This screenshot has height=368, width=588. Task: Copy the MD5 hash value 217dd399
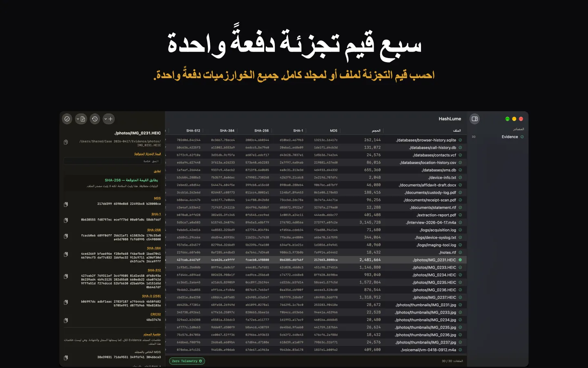point(66,204)
